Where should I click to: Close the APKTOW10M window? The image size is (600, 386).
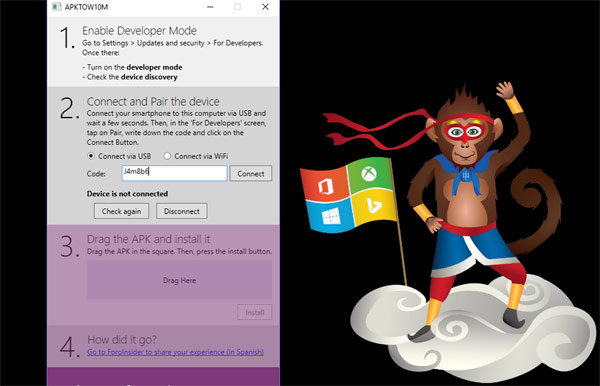tap(265, 7)
